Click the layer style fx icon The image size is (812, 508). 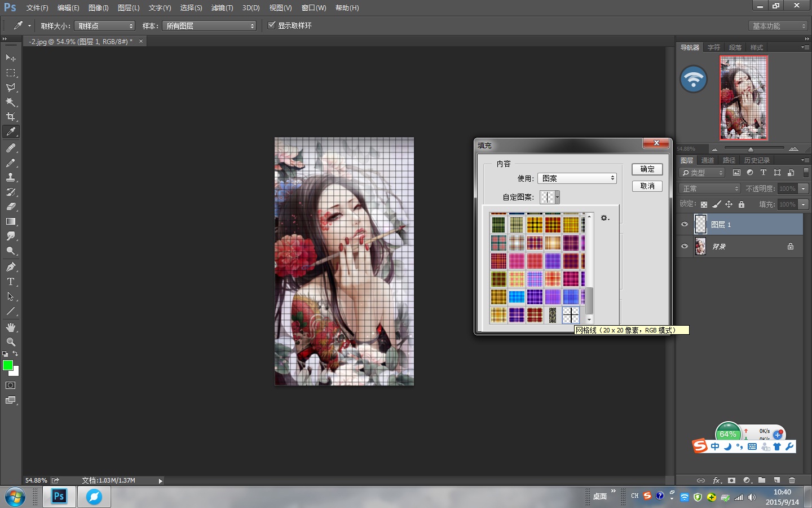(717, 480)
